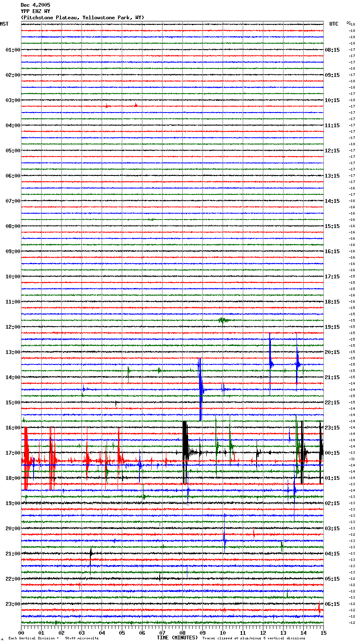Click the 15:15 UTC time label
The image size is (357, 644).
[332, 226]
